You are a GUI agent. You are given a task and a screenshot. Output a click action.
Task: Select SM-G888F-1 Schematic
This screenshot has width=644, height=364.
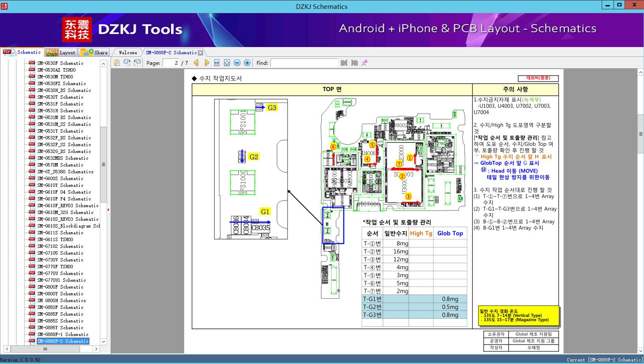63,334
